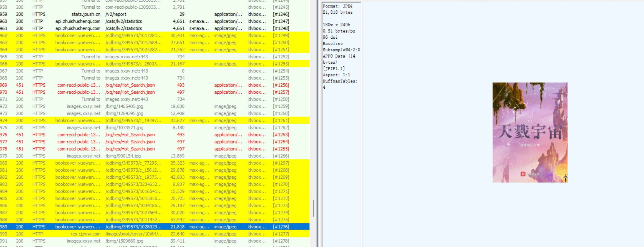Screen dimensions: 644x247
Task: Select bookcover session 963 sized 27,651
Action: pyautogui.click(x=155, y=43)
